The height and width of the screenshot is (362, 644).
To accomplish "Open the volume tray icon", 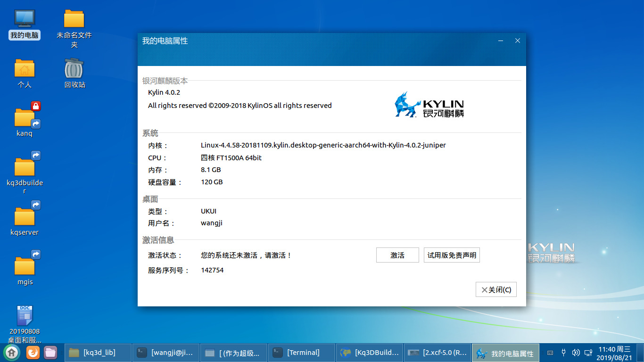I will pyautogui.click(x=576, y=353).
